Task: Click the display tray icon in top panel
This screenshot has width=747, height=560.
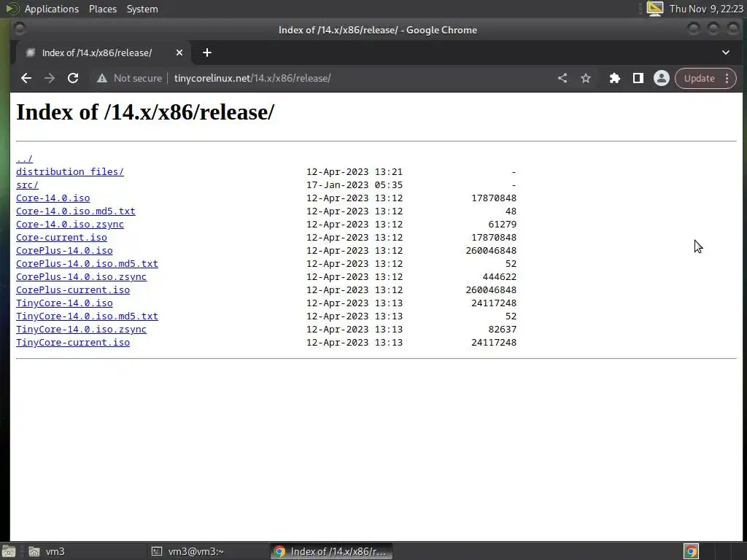Action: [654, 9]
